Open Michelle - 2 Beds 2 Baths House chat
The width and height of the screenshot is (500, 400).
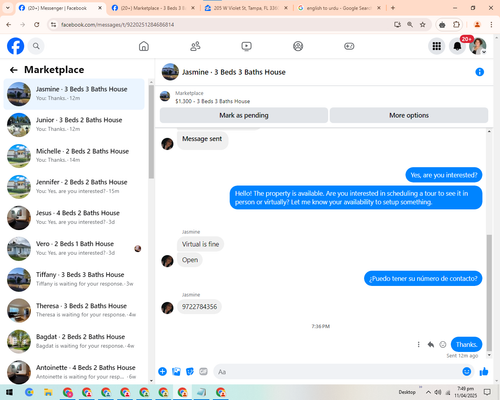click(x=74, y=156)
